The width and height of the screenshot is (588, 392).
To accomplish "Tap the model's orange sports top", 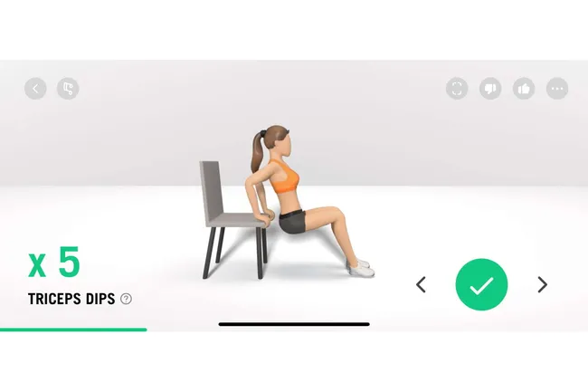I will pos(285,177).
